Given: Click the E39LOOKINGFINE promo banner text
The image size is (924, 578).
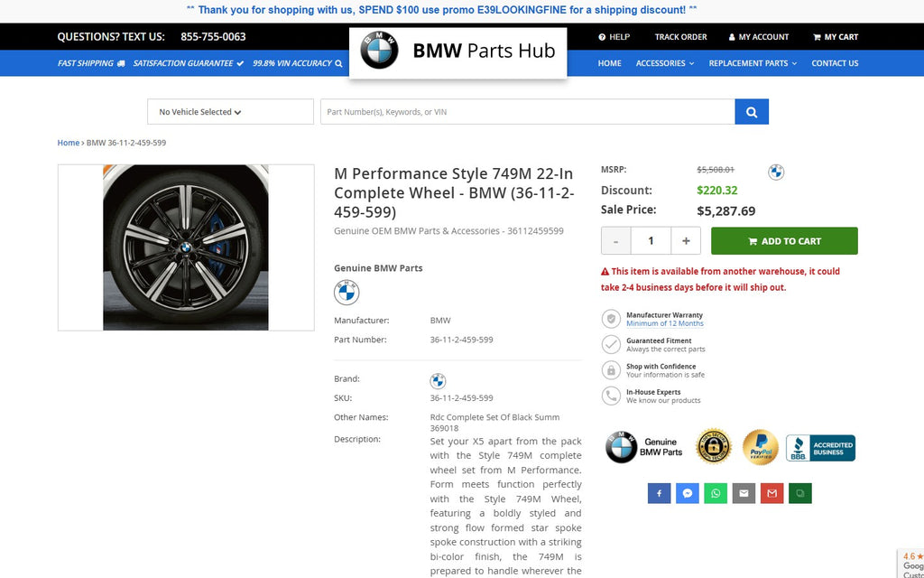Looking at the screenshot, I should pos(442,10).
